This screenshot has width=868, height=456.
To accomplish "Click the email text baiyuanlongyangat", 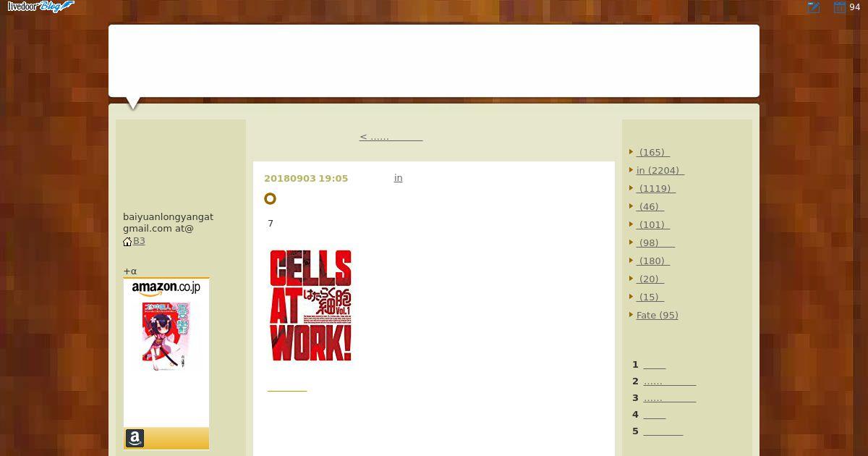I will 168,217.
